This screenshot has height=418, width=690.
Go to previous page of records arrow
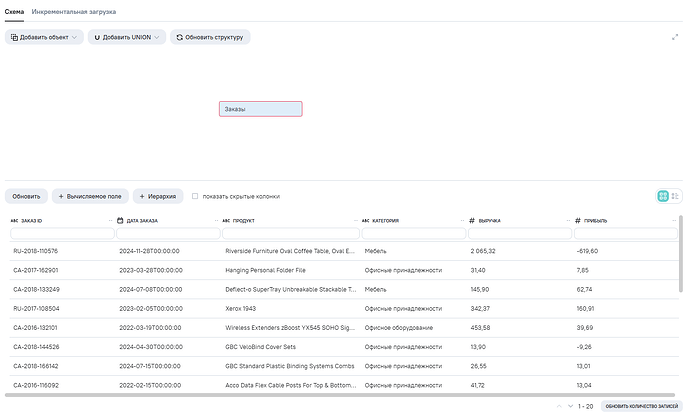[x=558, y=407]
